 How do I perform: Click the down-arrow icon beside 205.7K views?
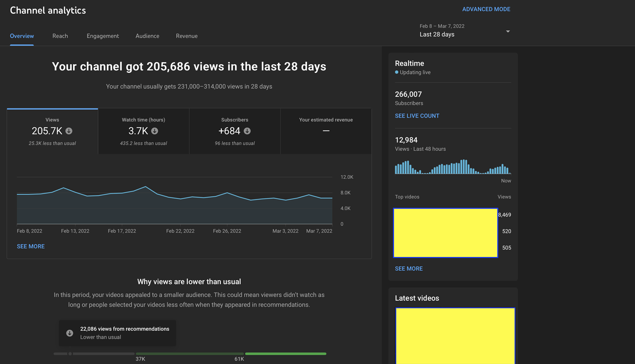(x=69, y=131)
